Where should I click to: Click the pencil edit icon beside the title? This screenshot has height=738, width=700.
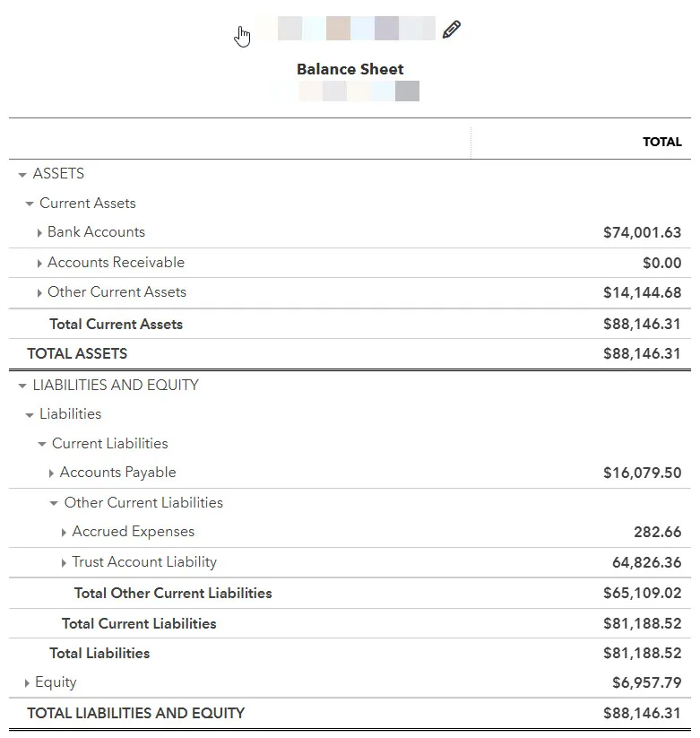click(x=452, y=30)
